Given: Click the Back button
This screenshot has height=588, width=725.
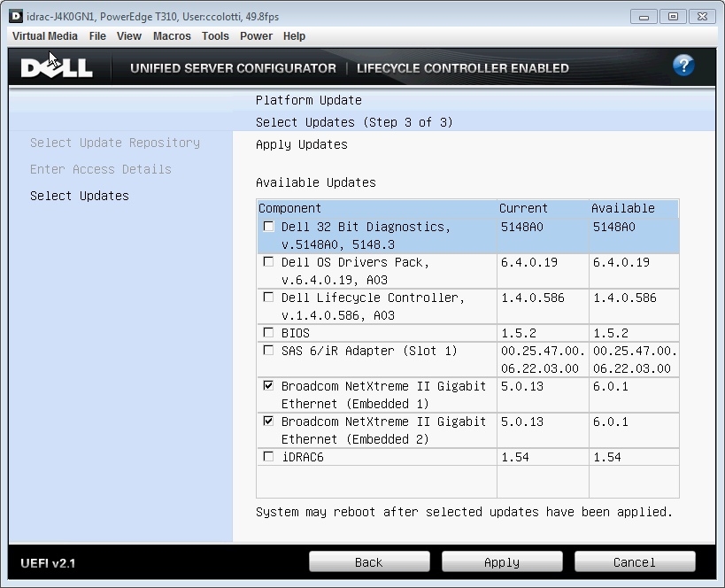Looking at the screenshot, I should point(369,562).
